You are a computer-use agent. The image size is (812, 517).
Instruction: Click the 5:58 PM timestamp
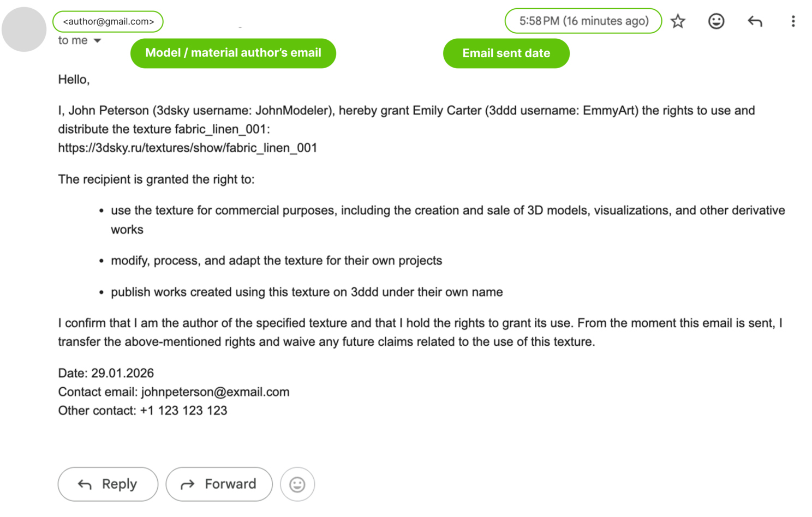tap(583, 21)
